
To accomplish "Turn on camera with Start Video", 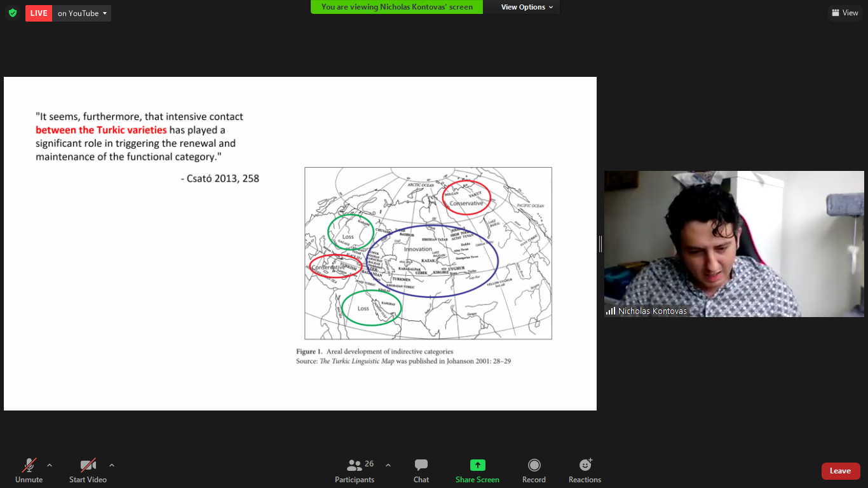I will [x=88, y=465].
